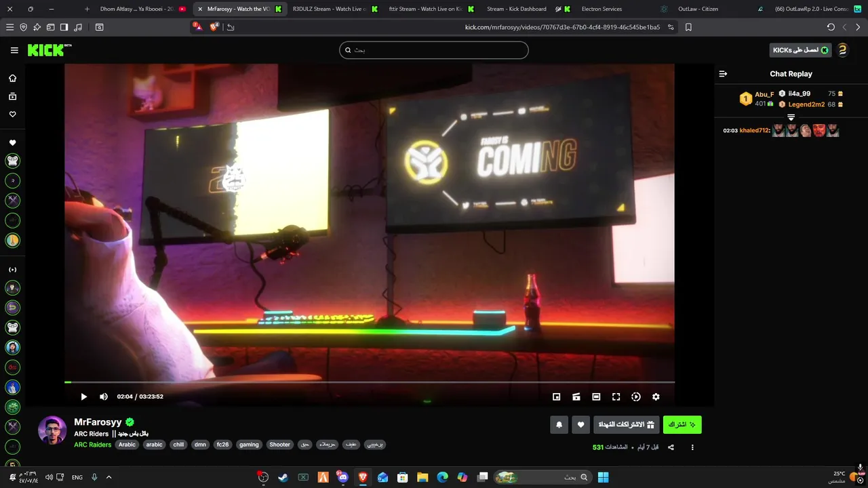Select the gaming tag
The height and width of the screenshot is (488, 868).
coord(249,445)
